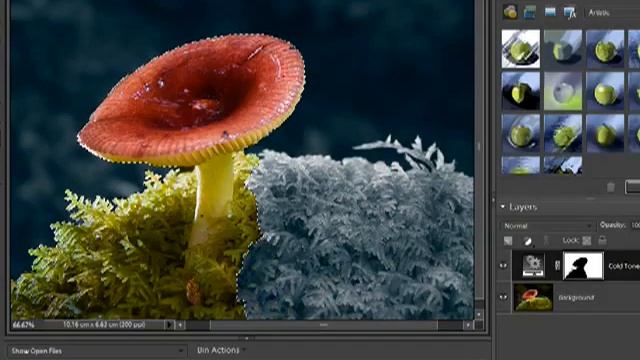The width and height of the screenshot is (640, 360).
Task: Select second thumbnail in third filter row
Action: pos(563,133)
